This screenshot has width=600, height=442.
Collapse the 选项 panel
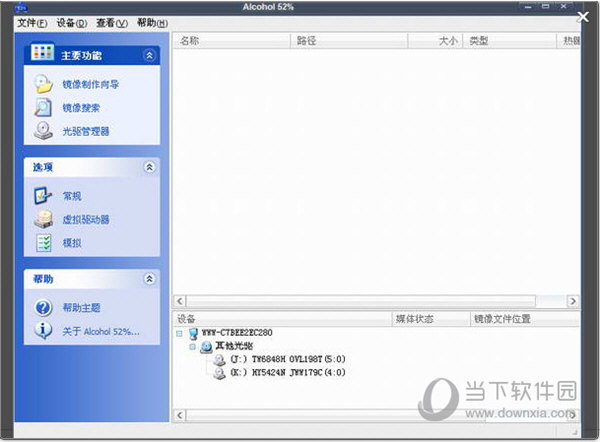tap(150, 167)
